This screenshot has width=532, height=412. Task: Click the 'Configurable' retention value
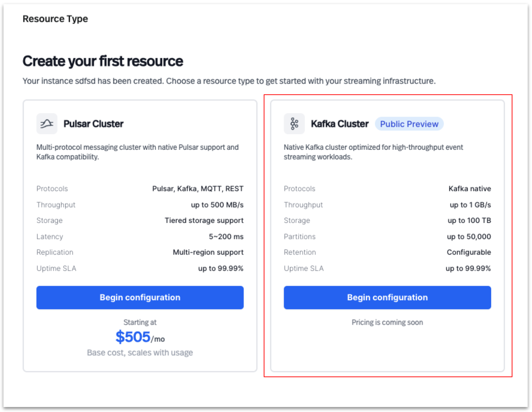[469, 252]
